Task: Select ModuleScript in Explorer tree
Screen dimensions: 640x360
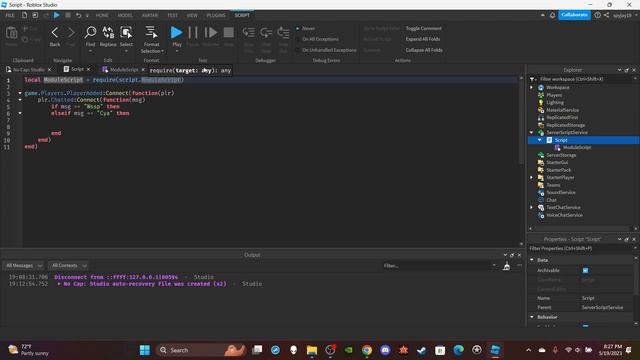Action: 576,147
